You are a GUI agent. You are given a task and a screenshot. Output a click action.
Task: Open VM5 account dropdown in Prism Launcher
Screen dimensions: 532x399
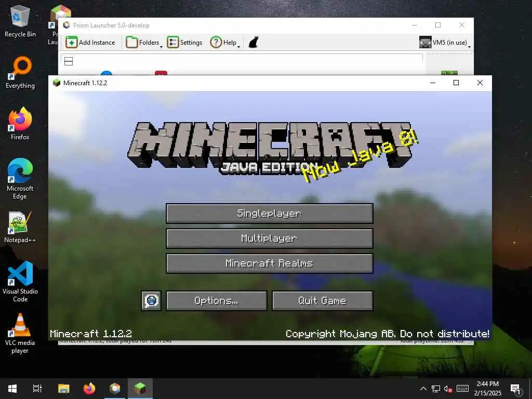click(x=445, y=43)
